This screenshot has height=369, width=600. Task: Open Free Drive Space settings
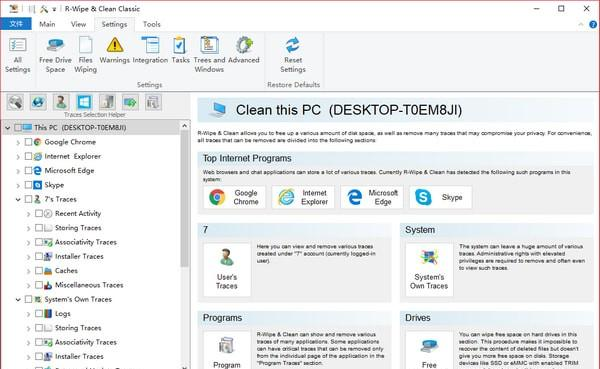point(55,55)
